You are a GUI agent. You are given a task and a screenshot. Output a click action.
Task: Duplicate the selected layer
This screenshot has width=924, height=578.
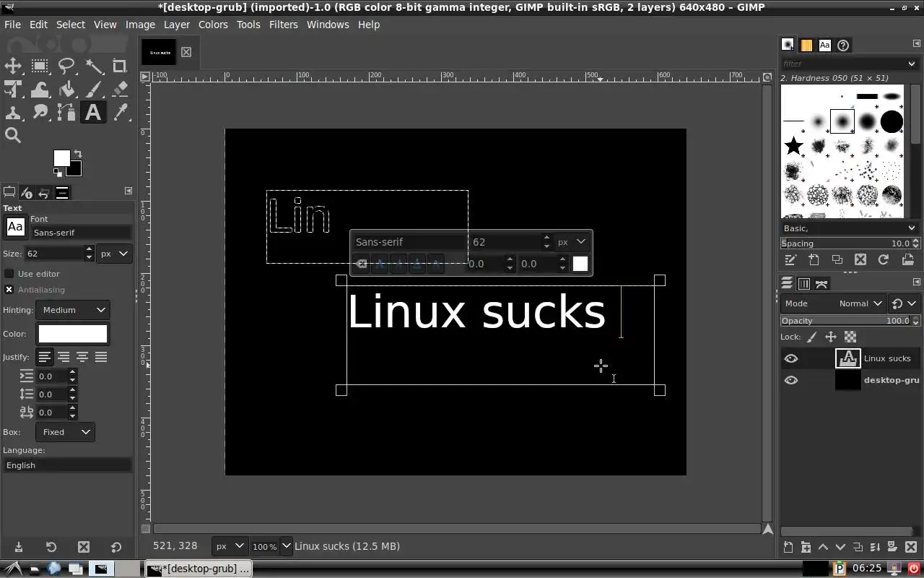tap(858, 548)
